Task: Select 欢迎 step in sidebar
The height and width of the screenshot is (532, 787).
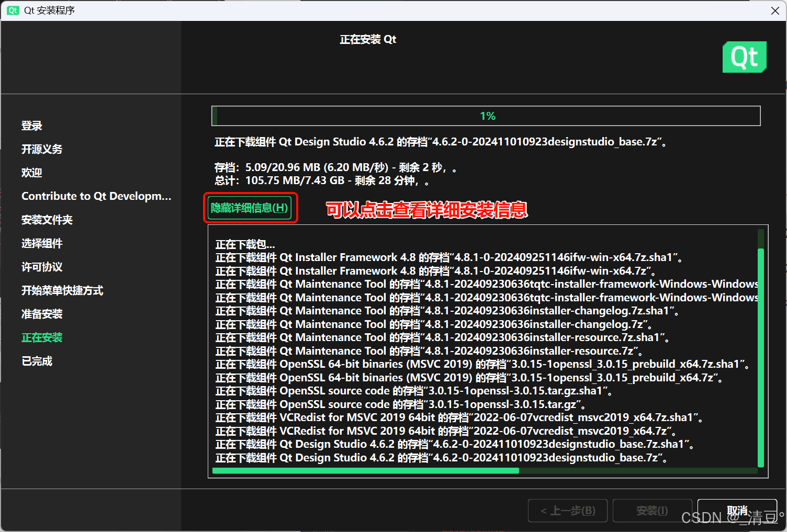Action: 32,173
